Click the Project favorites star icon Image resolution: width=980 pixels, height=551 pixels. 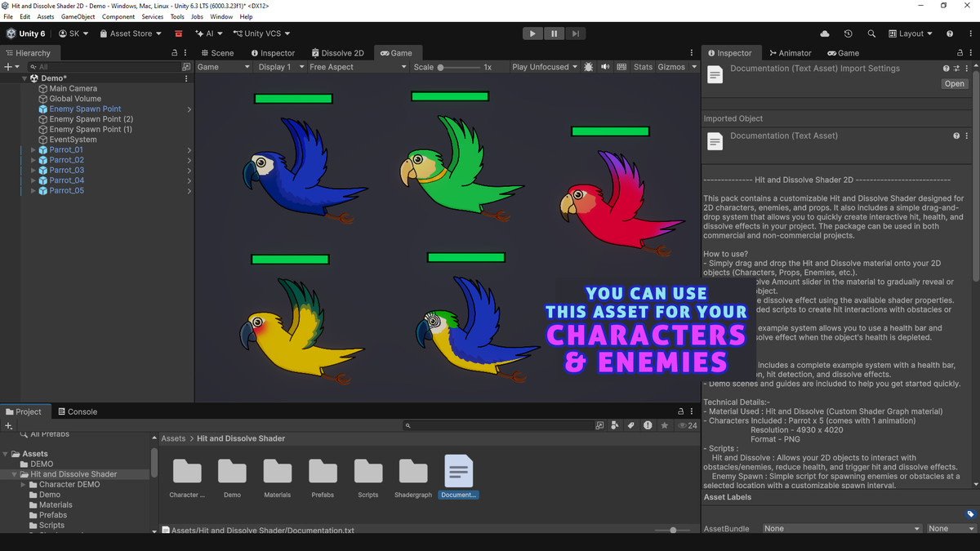click(664, 425)
